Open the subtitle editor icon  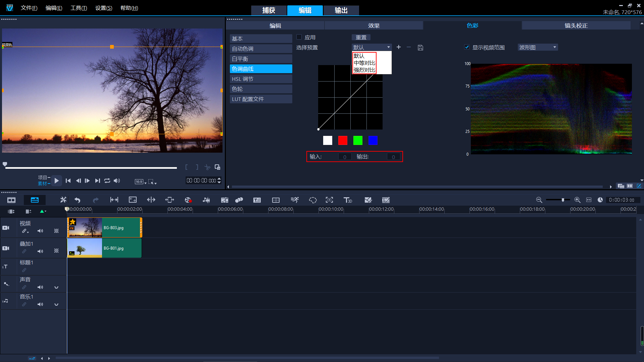pyautogui.click(x=257, y=200)
